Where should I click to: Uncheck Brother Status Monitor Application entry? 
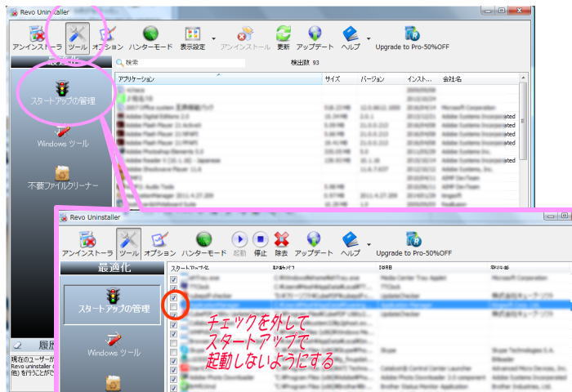click(x=173, y=388)
